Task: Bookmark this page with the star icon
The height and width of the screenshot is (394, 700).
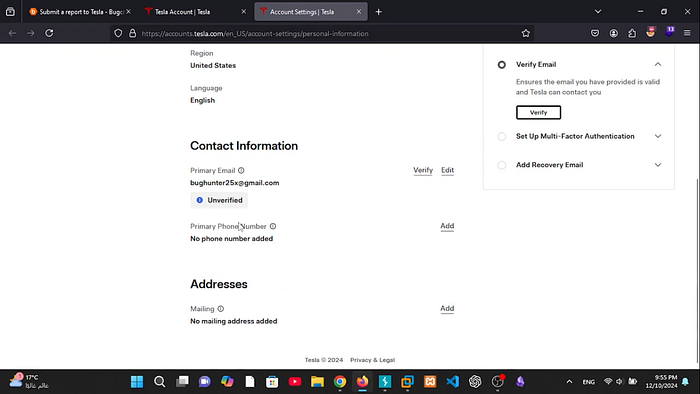Action: [525, 33]
